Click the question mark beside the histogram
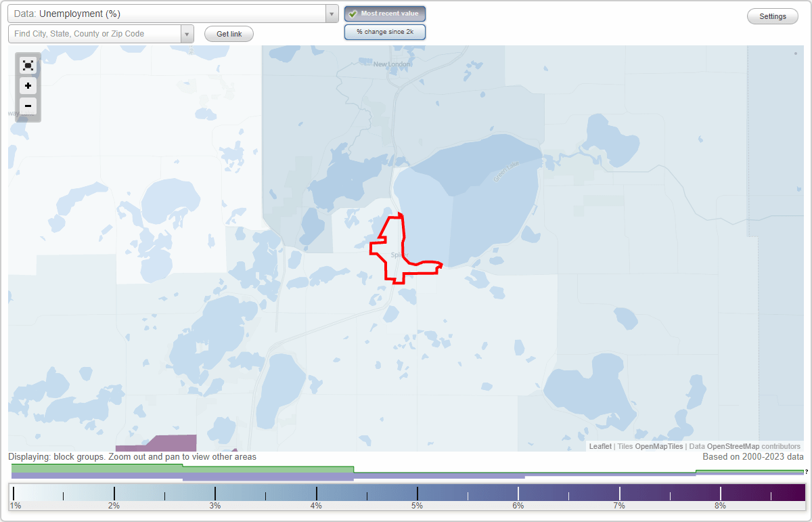Viewport: 812px width, 522px height. [807, 471]
